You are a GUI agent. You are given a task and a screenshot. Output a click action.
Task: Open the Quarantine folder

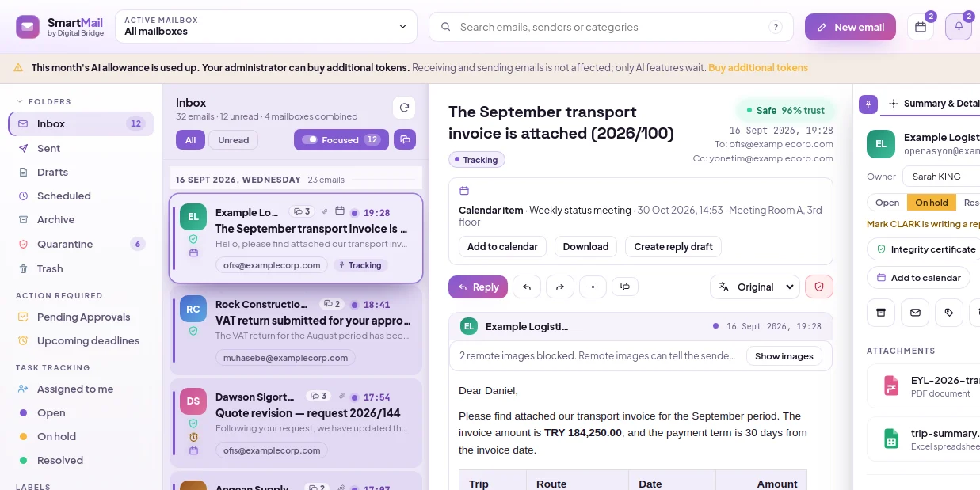tap(81, 244)
